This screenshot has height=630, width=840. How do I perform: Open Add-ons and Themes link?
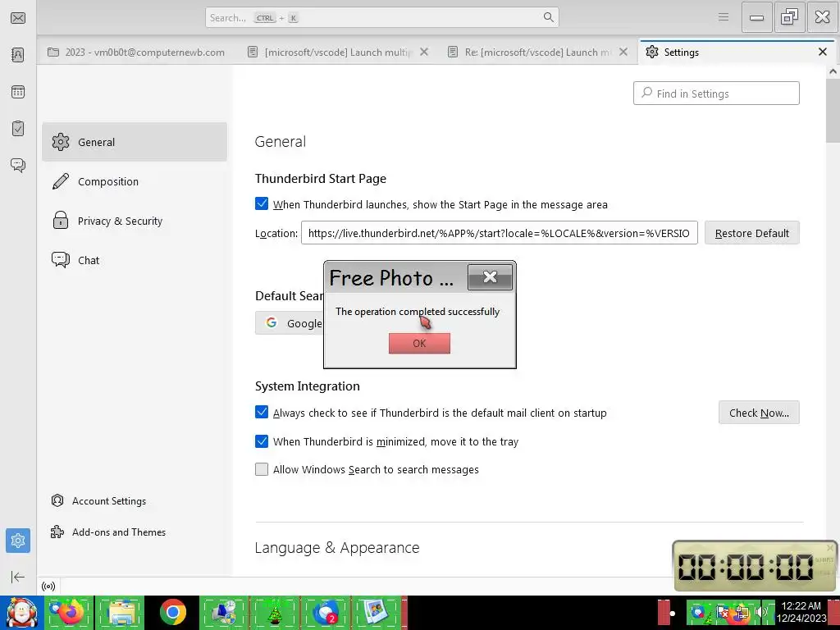point(108,532)
